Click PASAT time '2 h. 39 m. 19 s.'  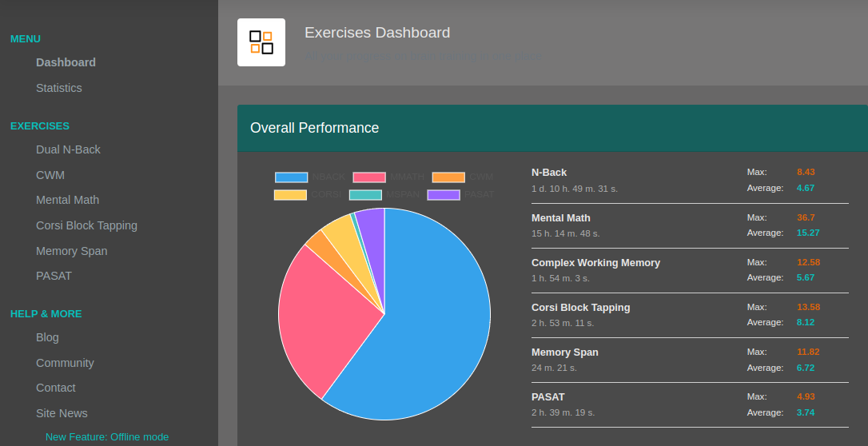(563, 412)
